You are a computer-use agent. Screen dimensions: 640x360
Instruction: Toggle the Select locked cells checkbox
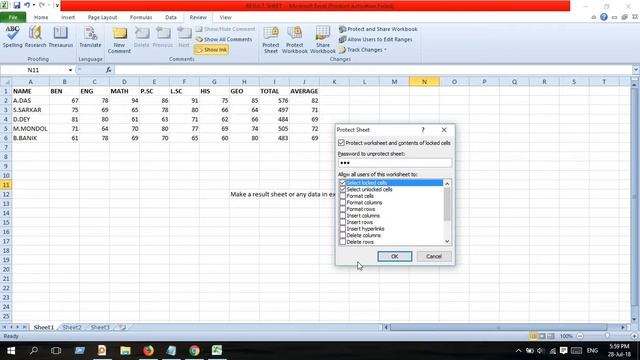pos(342,183)
